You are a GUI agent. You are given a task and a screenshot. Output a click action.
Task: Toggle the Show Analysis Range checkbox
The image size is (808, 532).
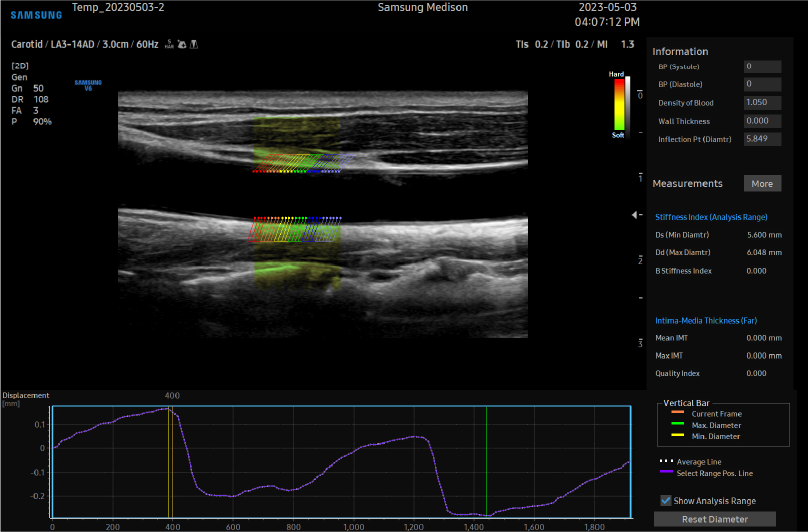click(666, 501)
